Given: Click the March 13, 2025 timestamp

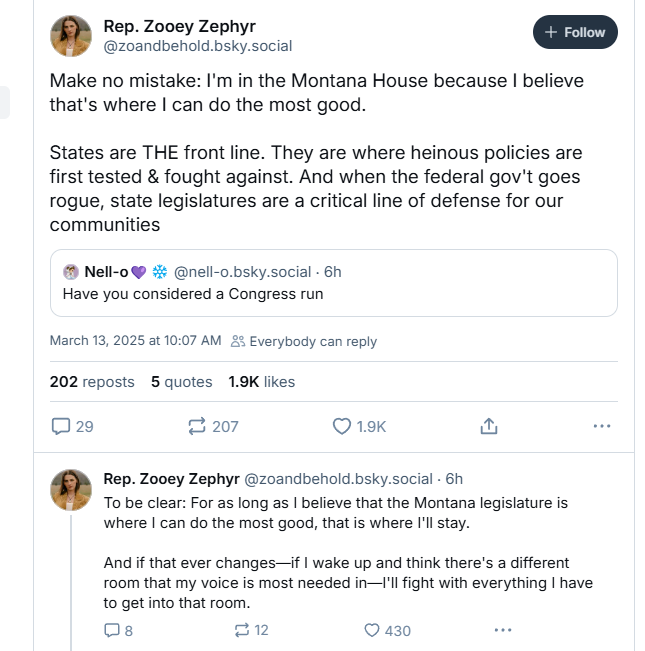Looking at the screenshot, I should (135, 341).
